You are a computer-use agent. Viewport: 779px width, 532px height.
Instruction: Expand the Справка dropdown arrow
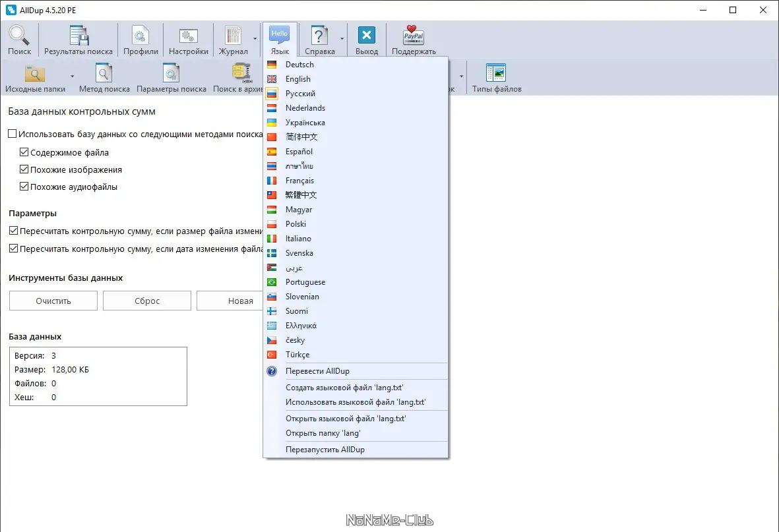(342, 39)
